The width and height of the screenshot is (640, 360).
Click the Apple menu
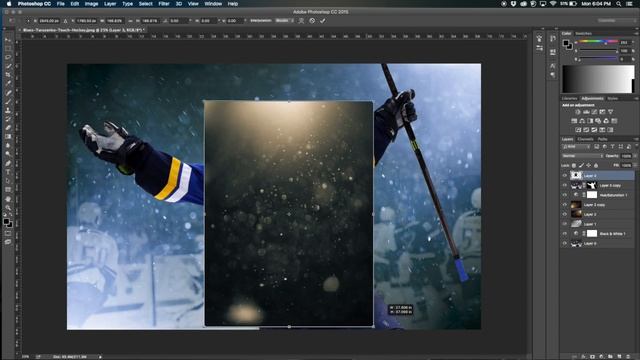point(9,4)
